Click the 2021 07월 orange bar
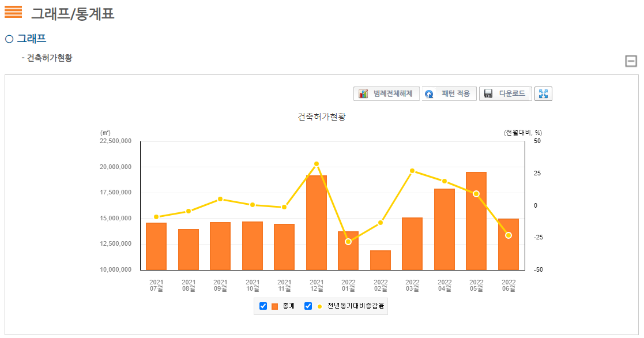The width and height of the screenshot is (644, 338). click(156, 246)
